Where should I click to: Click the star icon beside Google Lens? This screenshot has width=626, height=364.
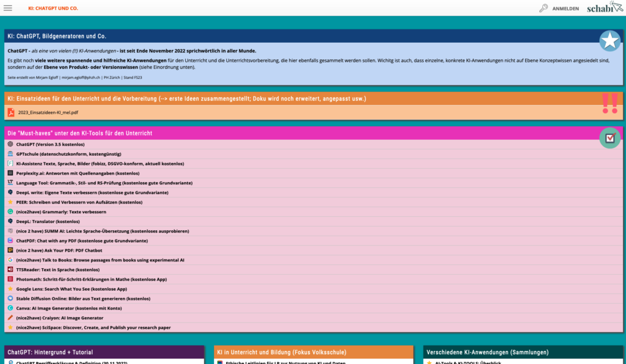(10, 289)
